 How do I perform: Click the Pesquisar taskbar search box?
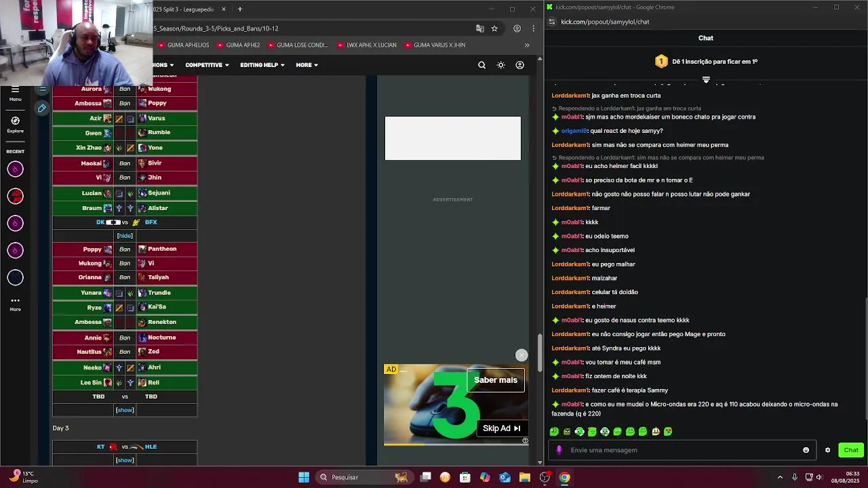click(363, 477)
